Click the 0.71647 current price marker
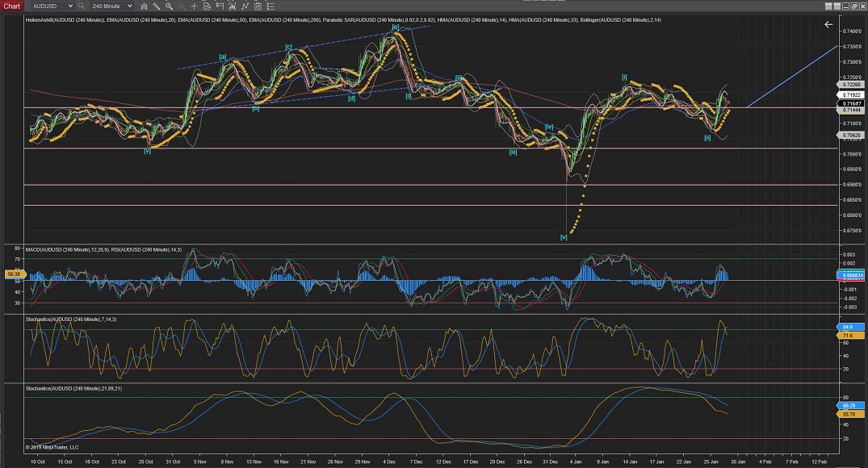 tap(851, 103)
